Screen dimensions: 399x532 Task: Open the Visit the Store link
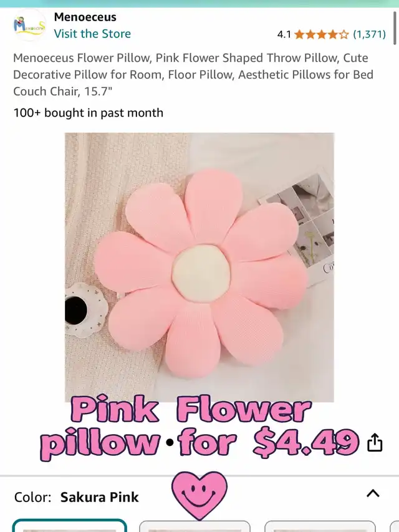tap(92, 34)
